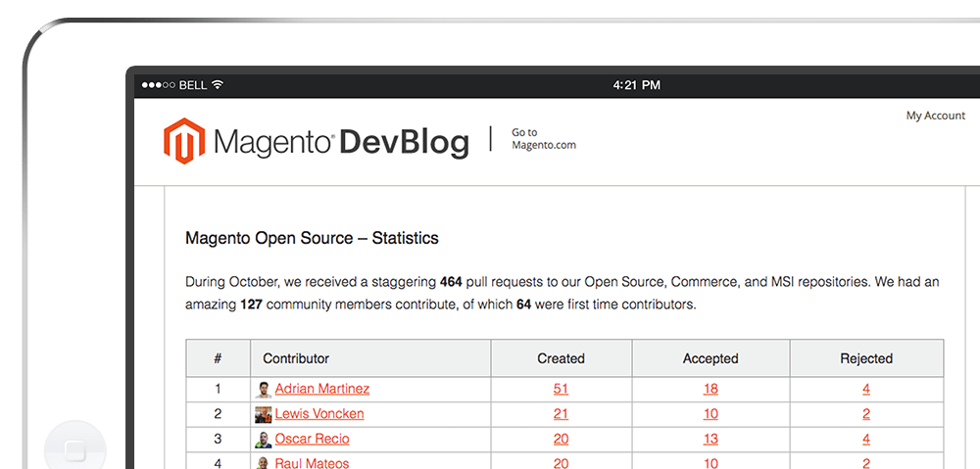This screenshot has width=980, height=469.
Task: Open Adrian Martinez's 18 accepted link
Action: [x=710, y=389]
